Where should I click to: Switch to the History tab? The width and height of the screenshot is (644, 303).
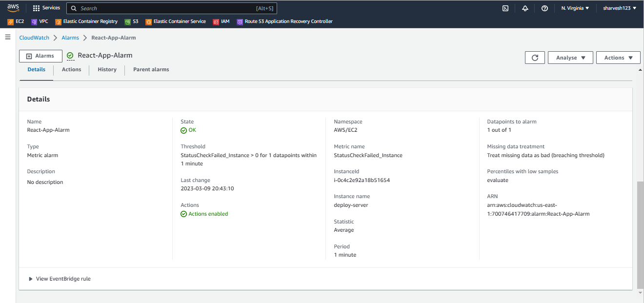tap(107, 69)
